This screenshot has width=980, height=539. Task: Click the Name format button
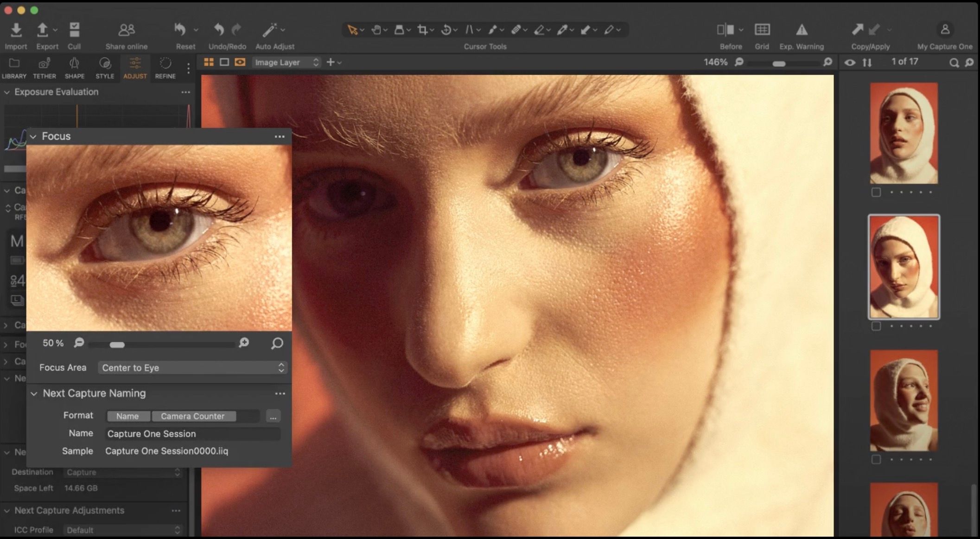127,416
